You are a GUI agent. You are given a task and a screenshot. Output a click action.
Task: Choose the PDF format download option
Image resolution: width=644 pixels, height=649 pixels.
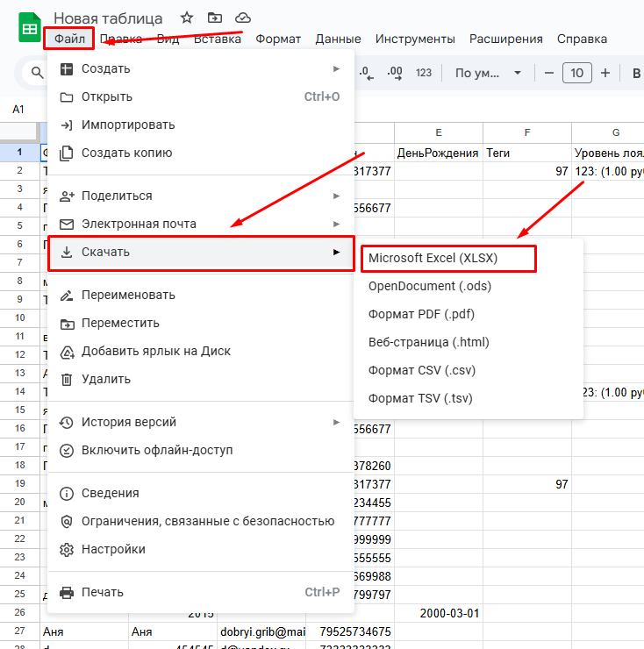pos(421,314)
